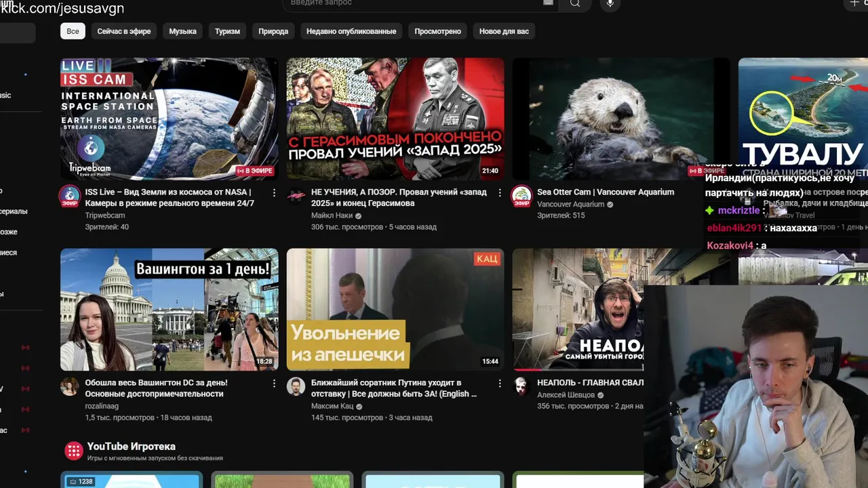Select the 'Все' filter chip

click(x=73, y=31)
